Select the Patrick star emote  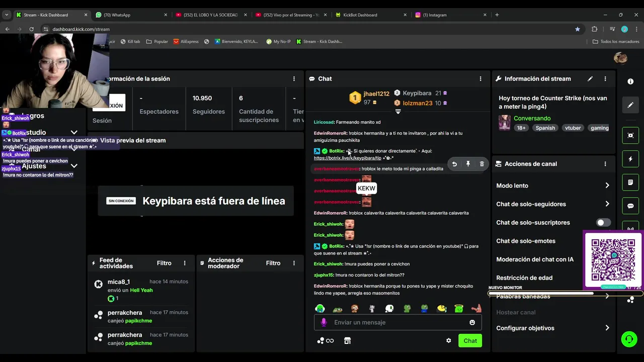tap(476, 308)
